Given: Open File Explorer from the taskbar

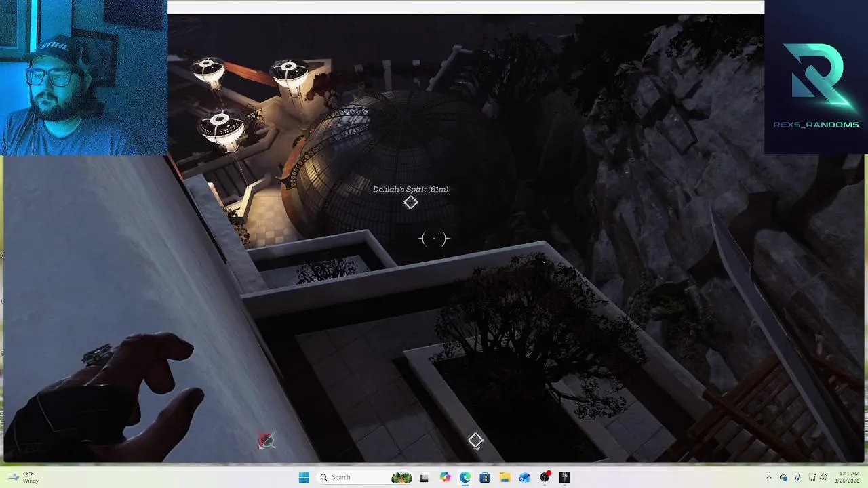Looking at the screenshot, I should (505, 477).
